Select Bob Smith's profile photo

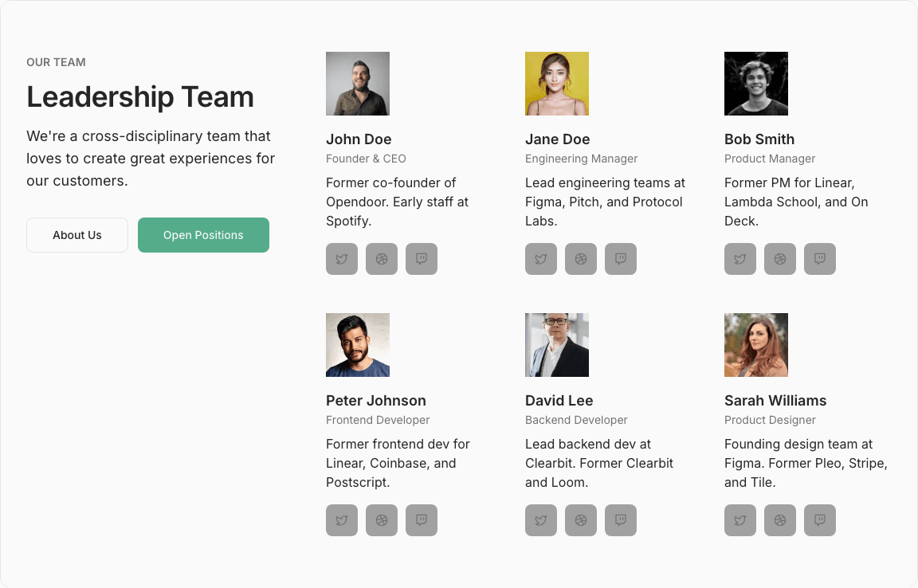click(x=755, y=83)
